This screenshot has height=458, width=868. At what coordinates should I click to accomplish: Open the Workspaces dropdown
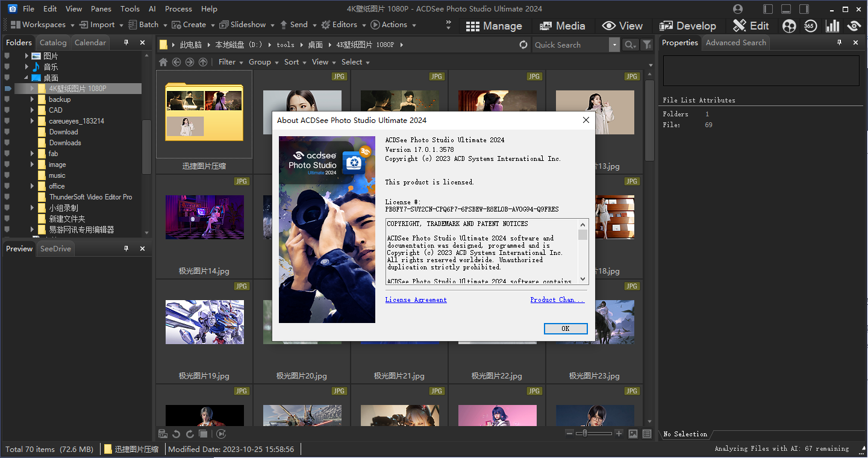pos(42,25)
